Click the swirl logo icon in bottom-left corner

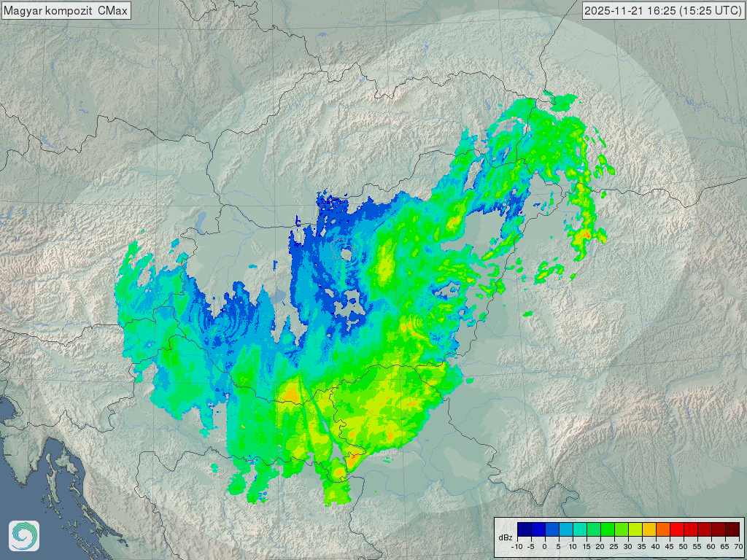(x=24, y=536)
